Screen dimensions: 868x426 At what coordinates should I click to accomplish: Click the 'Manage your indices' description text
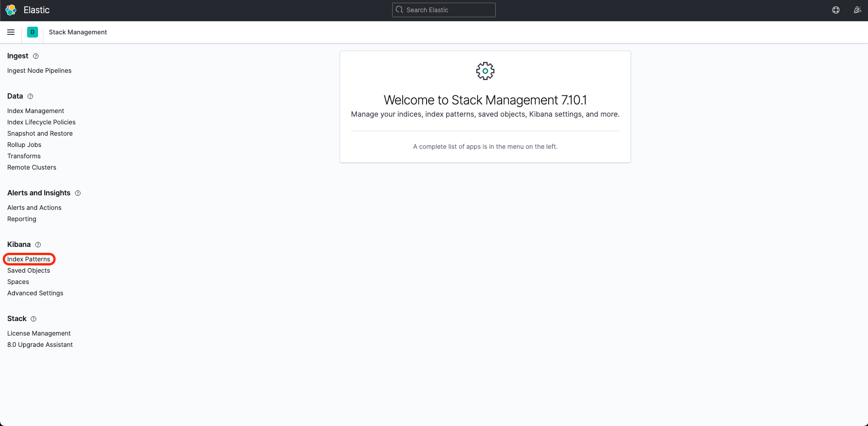coord(485,114)
